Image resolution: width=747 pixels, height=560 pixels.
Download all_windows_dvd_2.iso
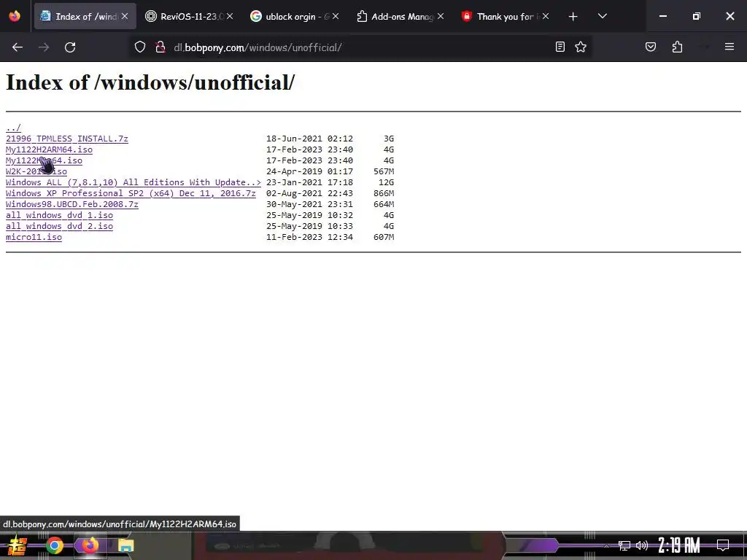tap(60, 226)
